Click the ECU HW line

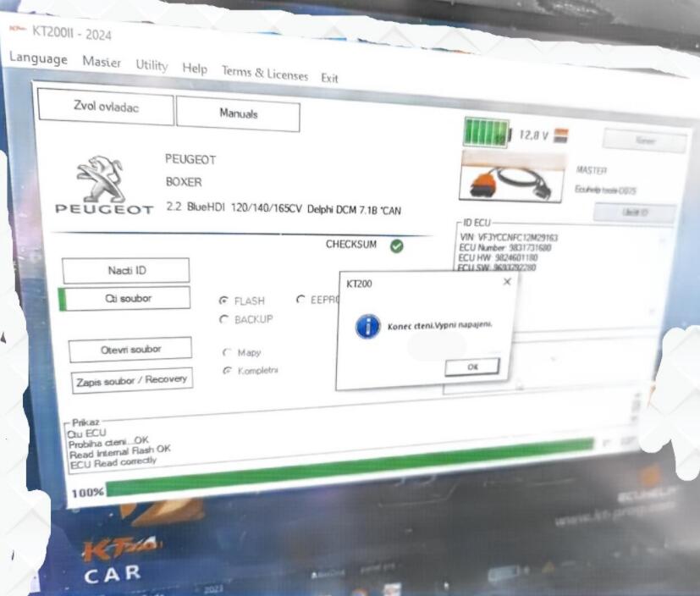coord(498,257)
